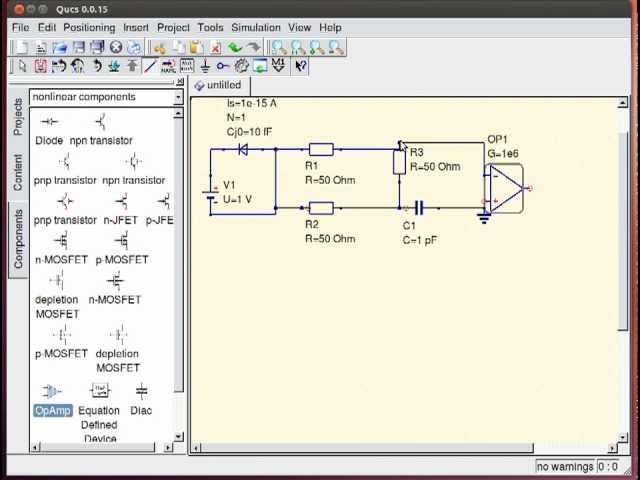Screen dimensions: 640x480
Task: Open the View menu
Action: (x=300, y=28)
